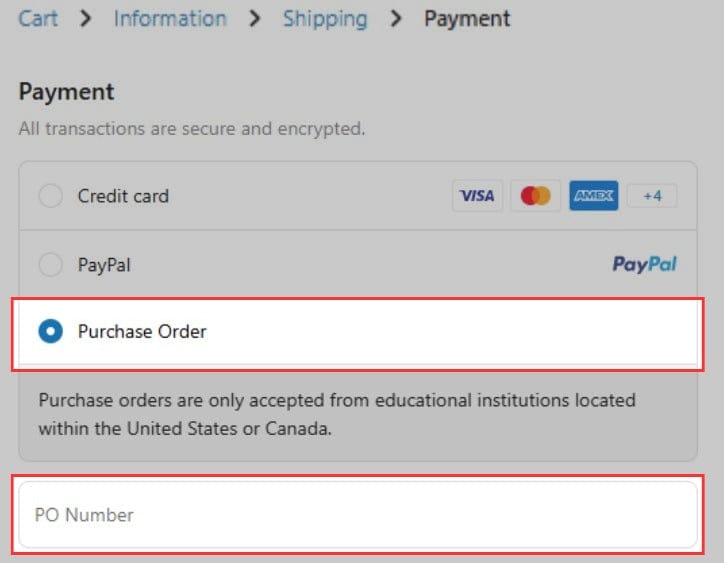
Task: Open the Shipping breadcrumb step
Action: tap(325, 19)
